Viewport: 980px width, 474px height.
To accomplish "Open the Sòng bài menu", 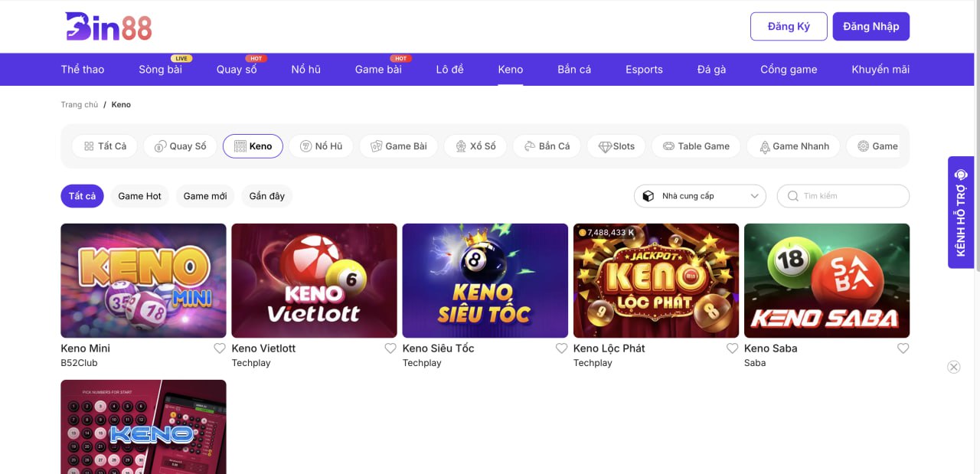I will click(x=160, y=70).
